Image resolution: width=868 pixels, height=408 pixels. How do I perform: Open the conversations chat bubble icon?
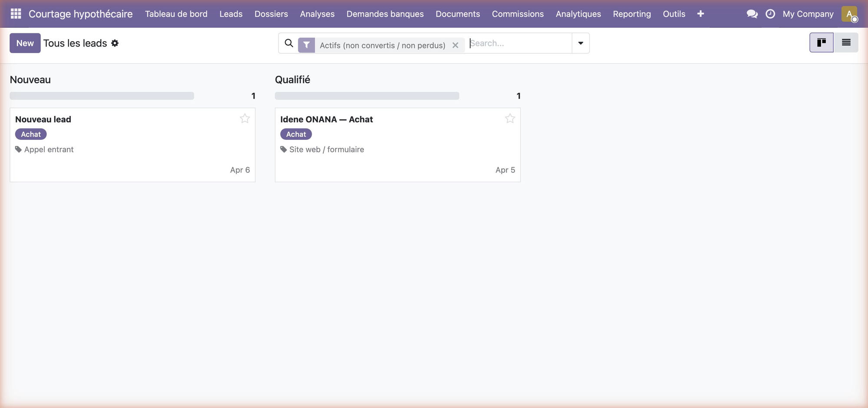click(752, 14)
